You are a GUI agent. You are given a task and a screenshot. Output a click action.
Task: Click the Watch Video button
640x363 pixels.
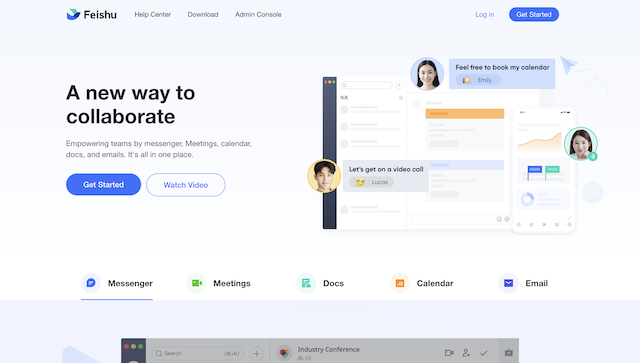[x=186, y=185]
